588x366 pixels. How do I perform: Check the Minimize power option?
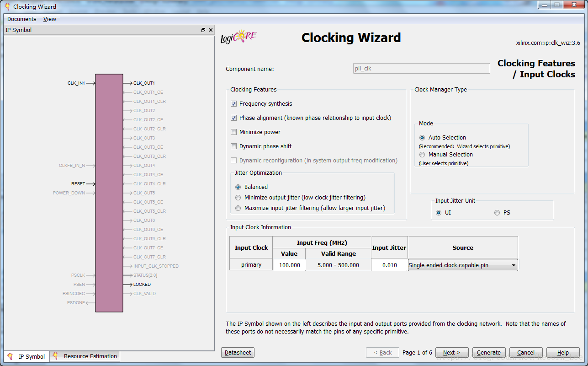pyautogui.click(x=234, y=132)
